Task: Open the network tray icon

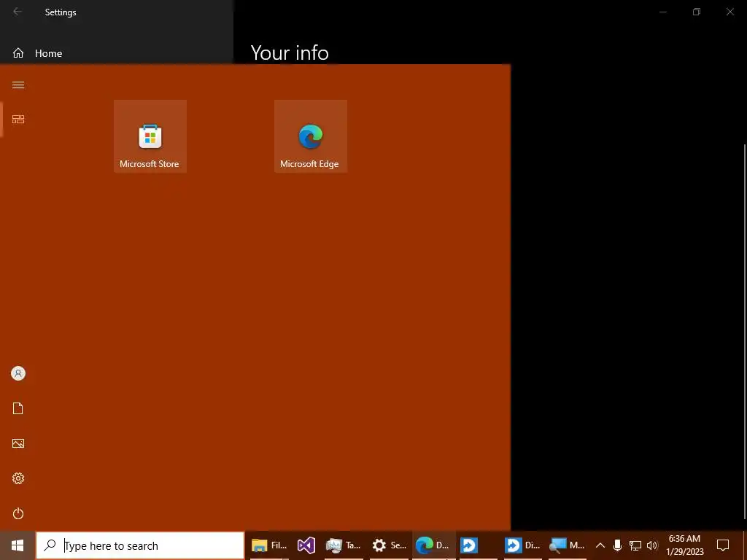Action: point(635,545)
